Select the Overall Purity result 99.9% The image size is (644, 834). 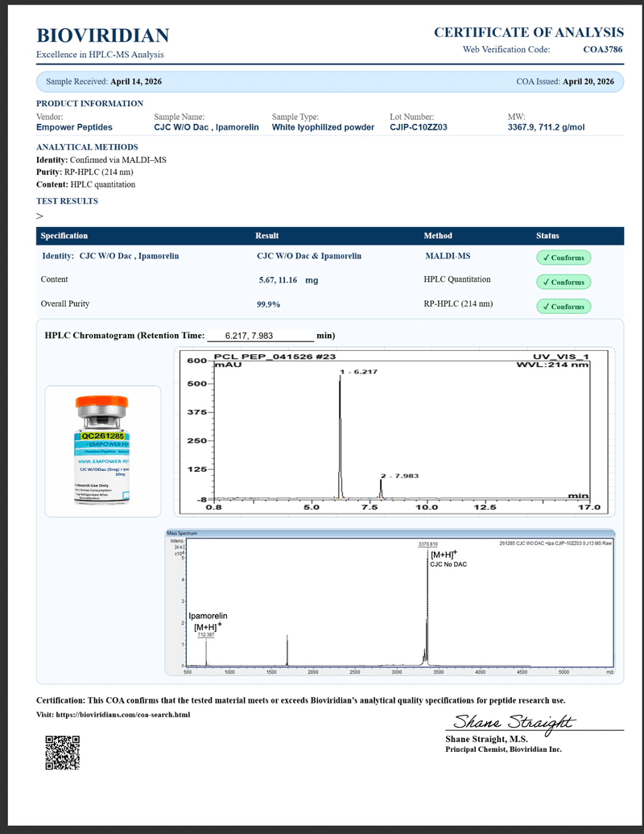point(269,304)
